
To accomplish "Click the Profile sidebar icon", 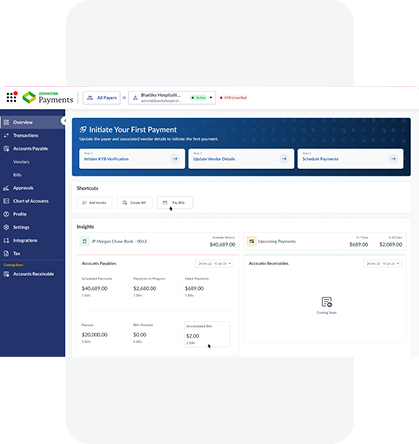I will (x=6, y=214).
